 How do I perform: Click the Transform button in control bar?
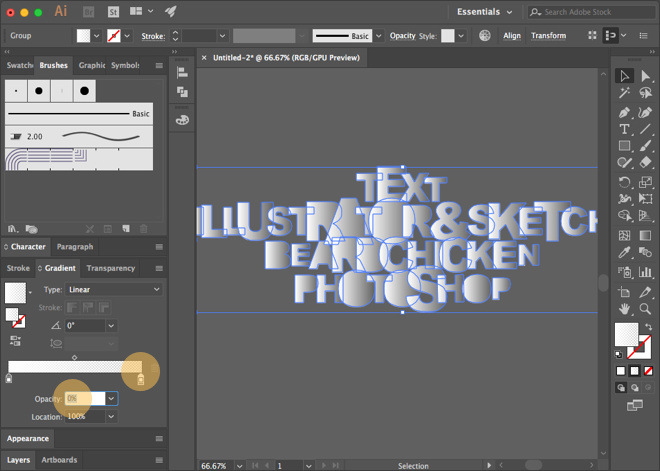coord(548,36)
